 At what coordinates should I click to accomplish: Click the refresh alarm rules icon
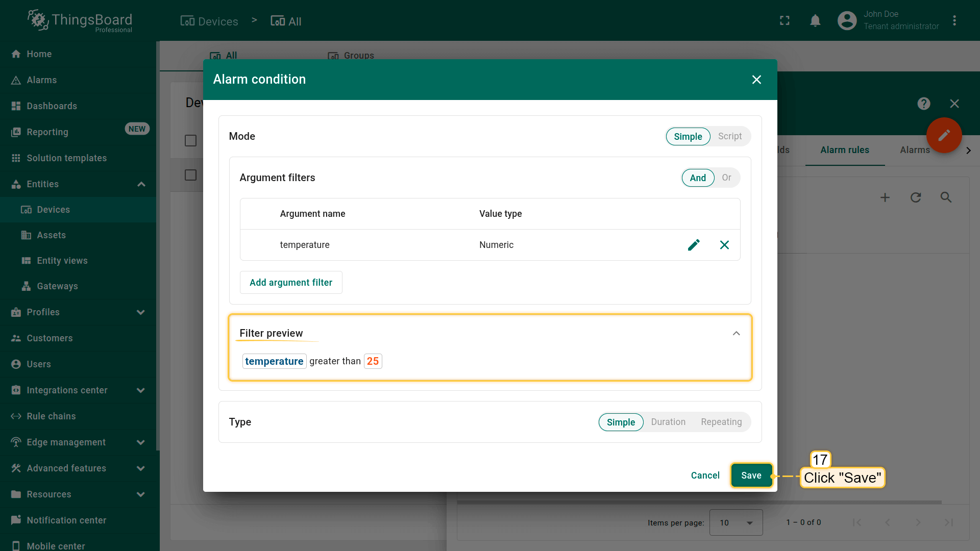(x=915, y=197)
